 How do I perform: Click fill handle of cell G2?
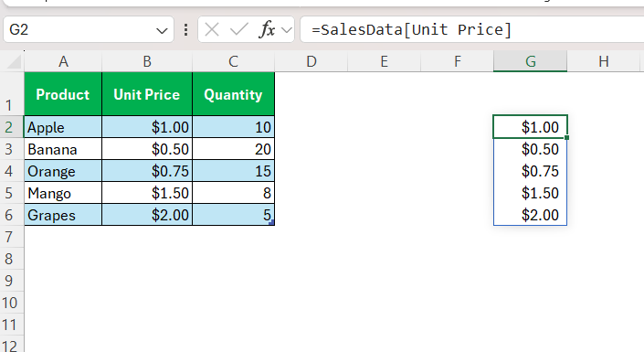(566, 138)
